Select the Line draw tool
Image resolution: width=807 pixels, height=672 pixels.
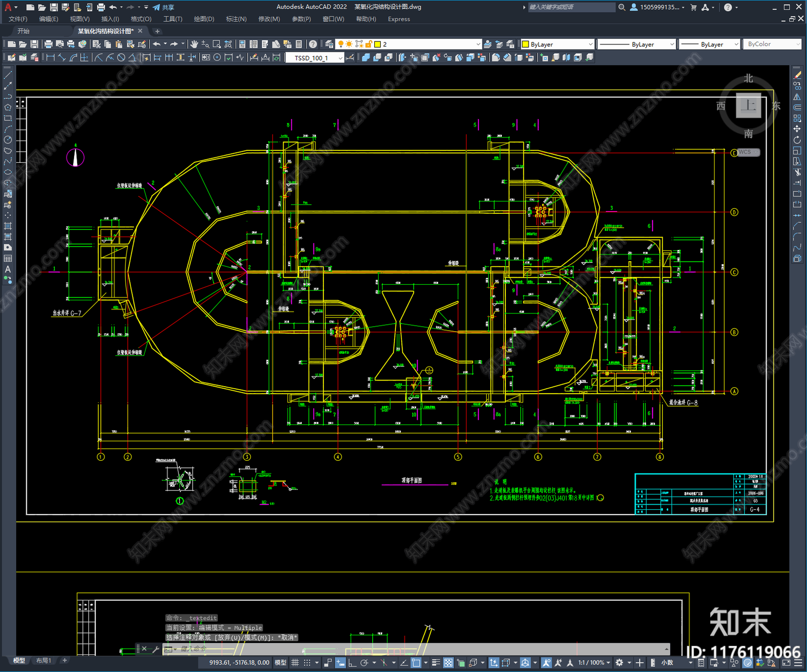[8, 75]
